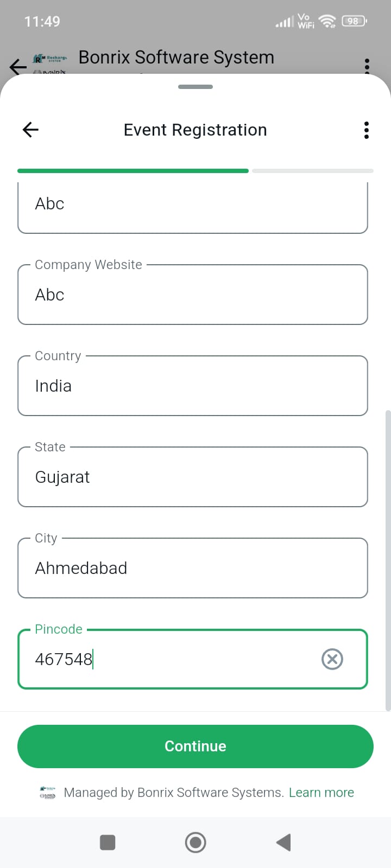Tap the back arrow beside Event Registration

tap(30, 130)
